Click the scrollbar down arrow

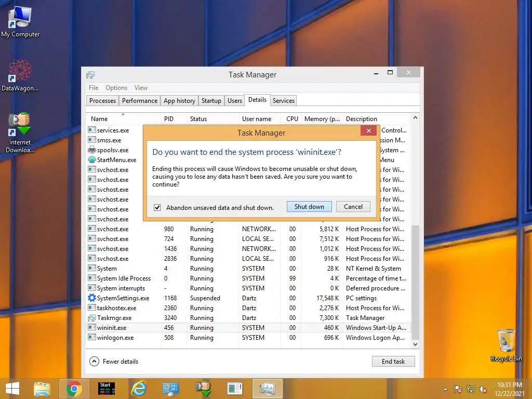tap(415, 344)
